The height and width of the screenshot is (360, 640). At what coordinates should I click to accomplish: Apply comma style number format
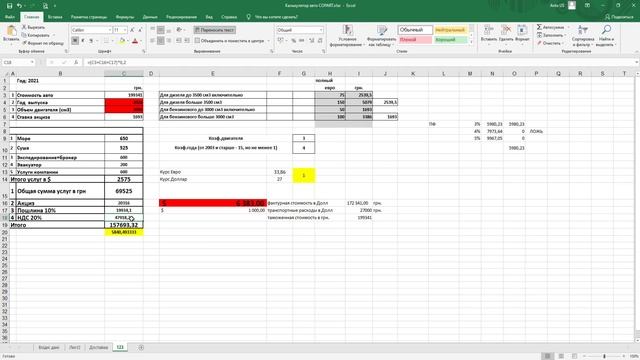point(301,41)
